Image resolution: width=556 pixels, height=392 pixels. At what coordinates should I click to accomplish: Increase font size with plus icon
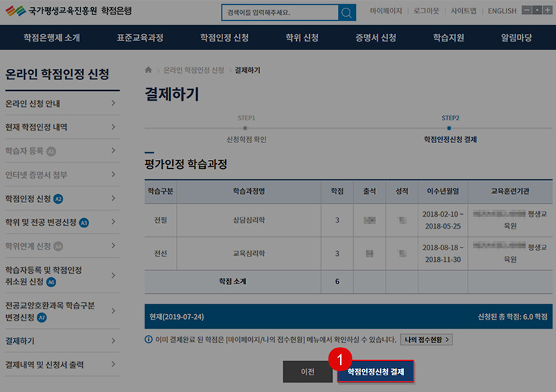coord(548,10)
